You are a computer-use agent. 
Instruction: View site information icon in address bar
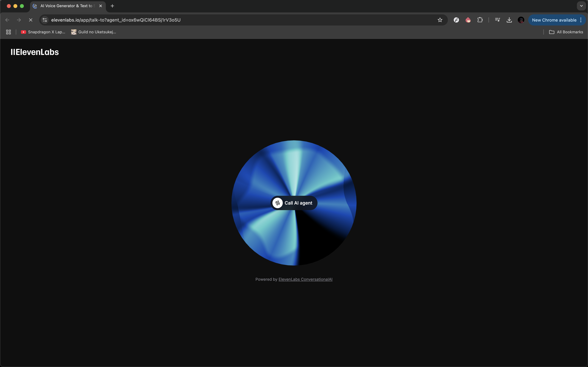(45, 20)
